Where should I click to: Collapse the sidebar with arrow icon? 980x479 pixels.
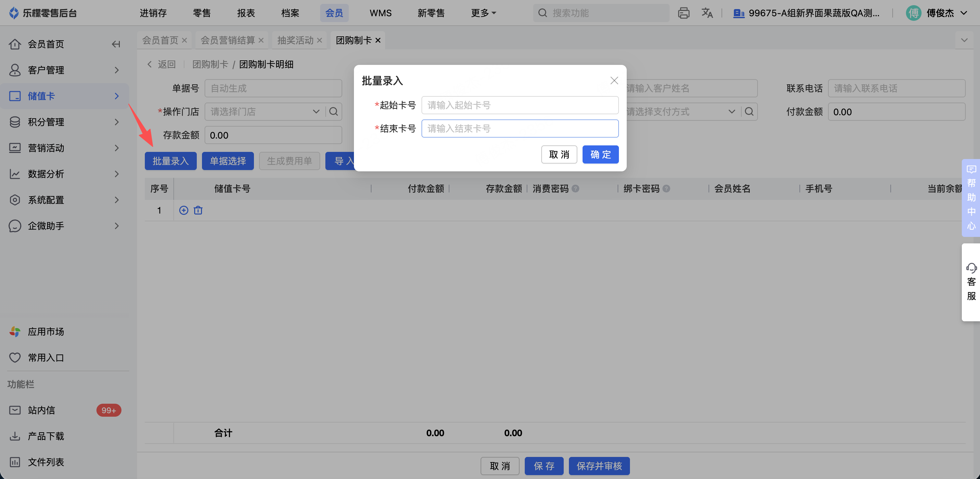(116, 44)
